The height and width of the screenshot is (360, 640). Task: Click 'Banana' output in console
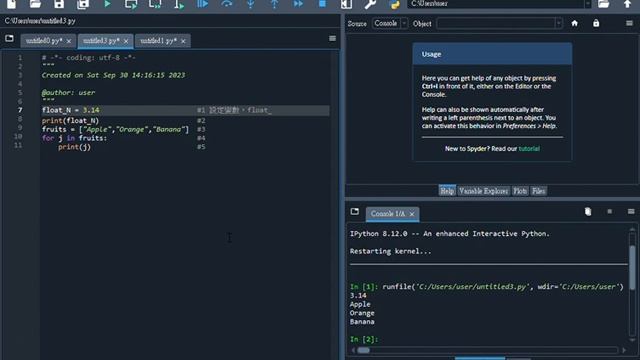(362, 322)
